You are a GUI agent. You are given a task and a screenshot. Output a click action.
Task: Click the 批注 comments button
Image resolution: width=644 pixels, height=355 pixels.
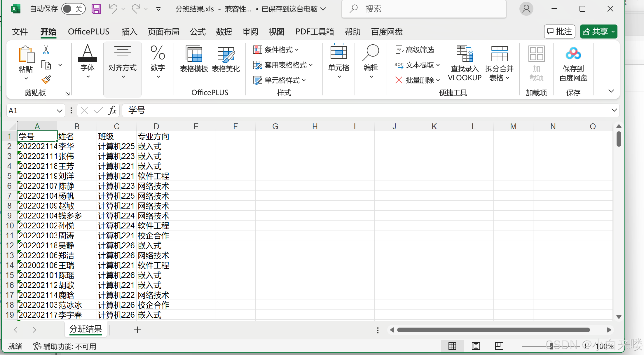tap(559, 32)
